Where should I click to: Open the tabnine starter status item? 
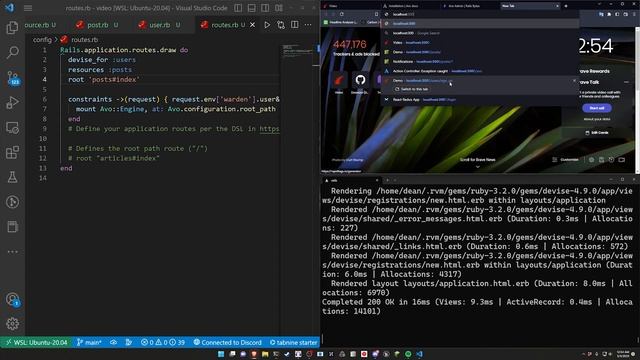(x=293, y=342)
